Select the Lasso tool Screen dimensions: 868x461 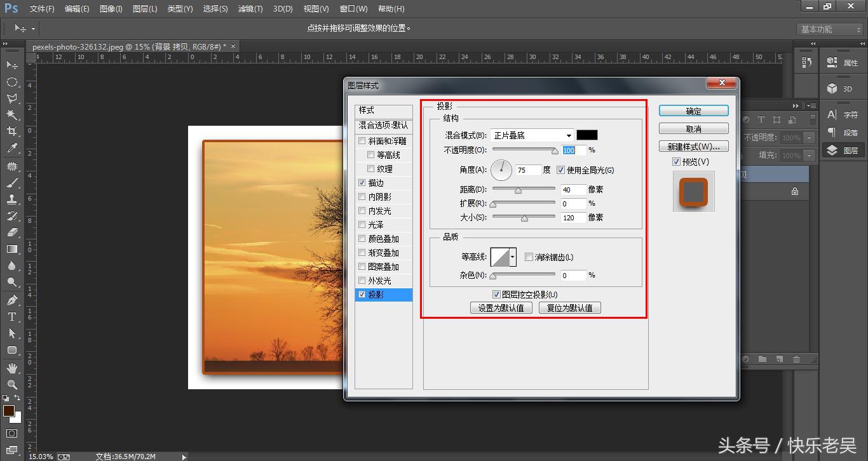click(13, 98)
